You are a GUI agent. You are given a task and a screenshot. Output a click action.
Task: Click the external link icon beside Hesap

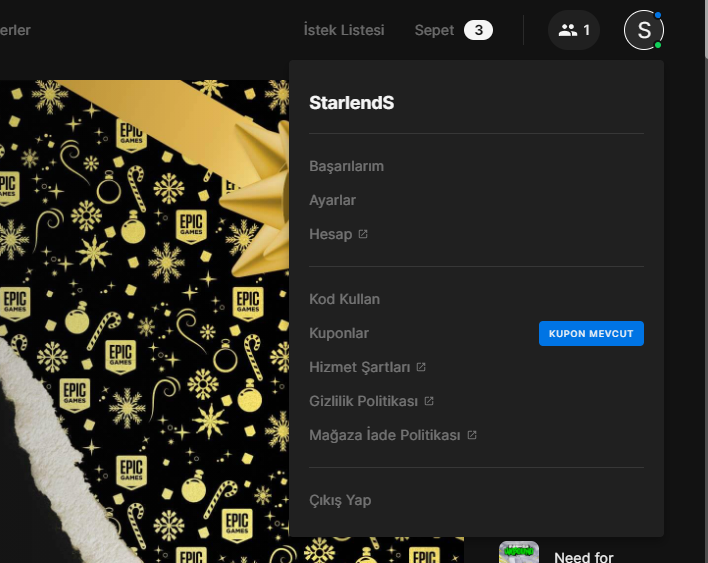(x=363, y=234)
